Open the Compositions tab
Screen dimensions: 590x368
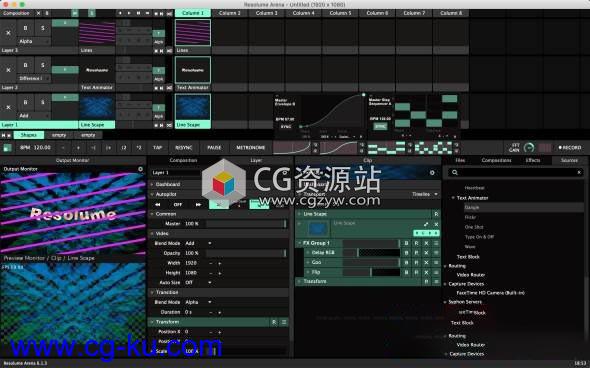pos(496,160)
